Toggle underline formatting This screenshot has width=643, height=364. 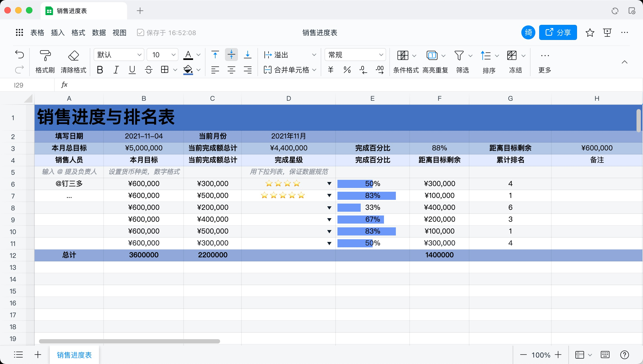pos(132,70)
